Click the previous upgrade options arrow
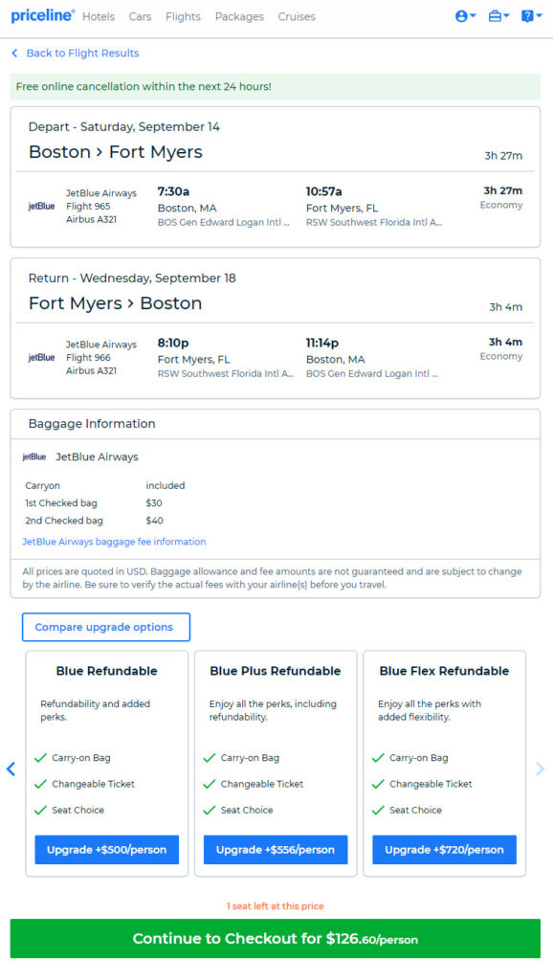The image size is (553, 980). coord(11,768)
